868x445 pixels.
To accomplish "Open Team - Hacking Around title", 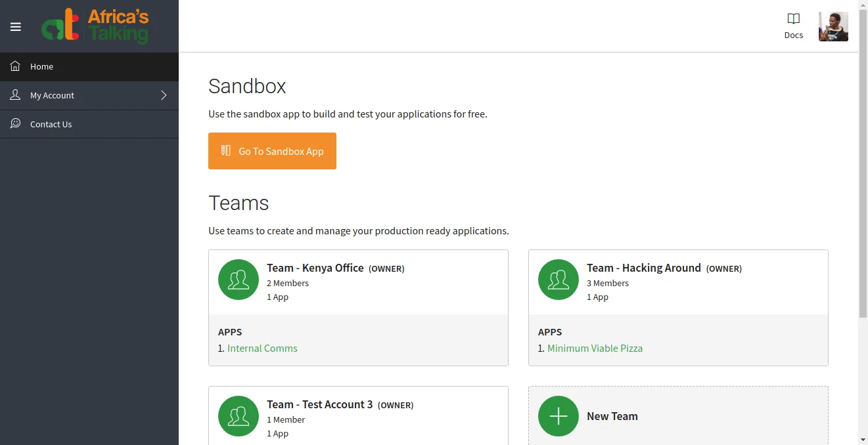I will point(644,268).
